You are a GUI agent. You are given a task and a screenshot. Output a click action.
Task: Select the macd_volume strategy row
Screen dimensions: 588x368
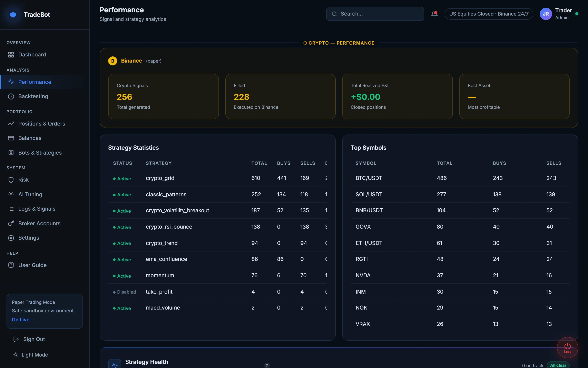(217, 308)
